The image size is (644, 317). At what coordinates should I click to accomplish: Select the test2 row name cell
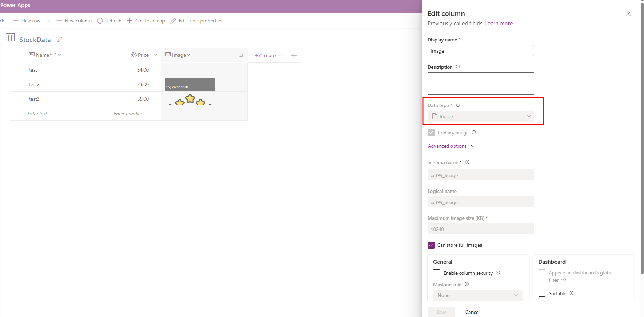[68, 84]
